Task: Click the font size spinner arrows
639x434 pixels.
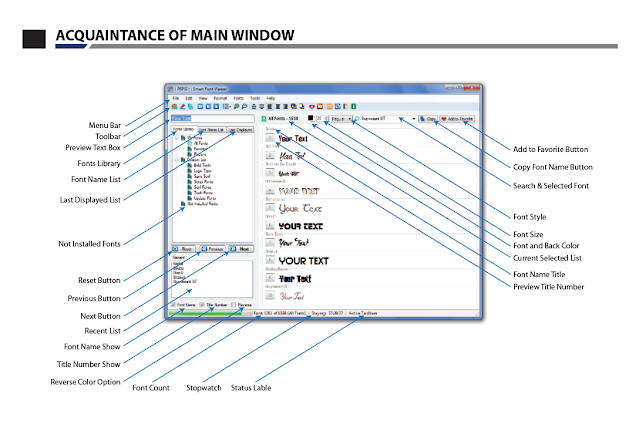Action: pos(326,119)
